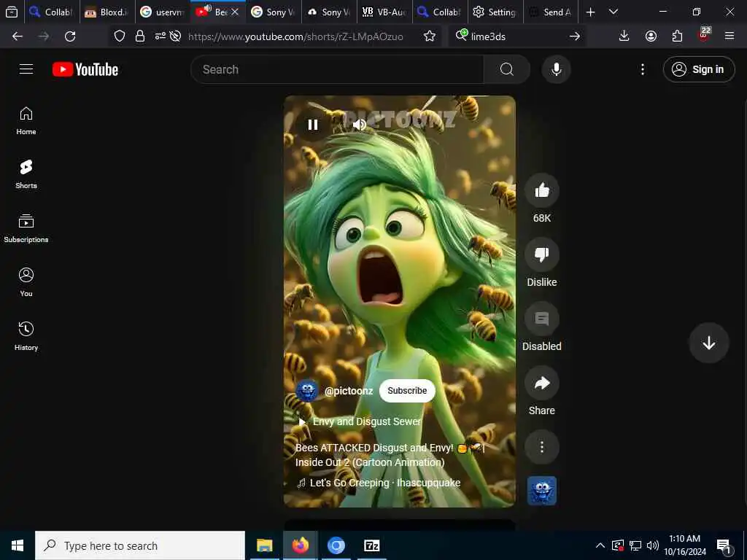Click the YouTube logo
Image resolution: width=747 pixels, height=560 pixels.
(x=85, y=69)
